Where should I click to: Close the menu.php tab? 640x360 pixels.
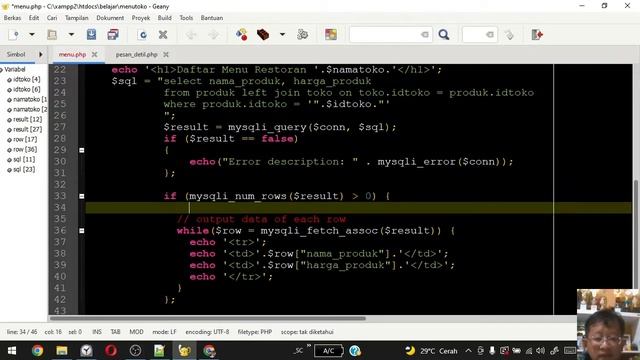[x=95, y=54]
